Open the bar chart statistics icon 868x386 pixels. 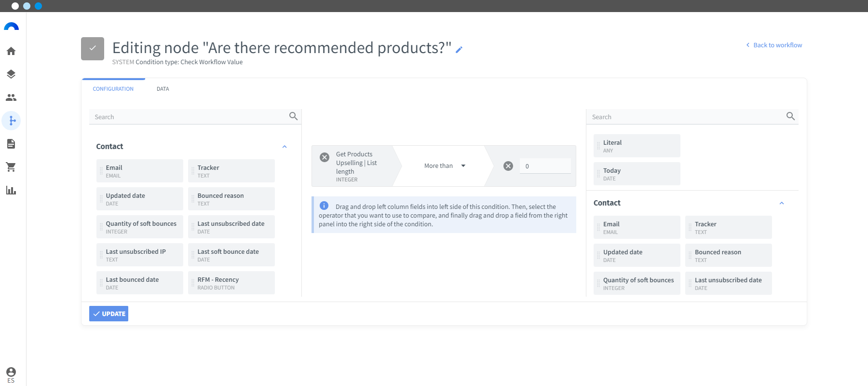coord(11,190)
